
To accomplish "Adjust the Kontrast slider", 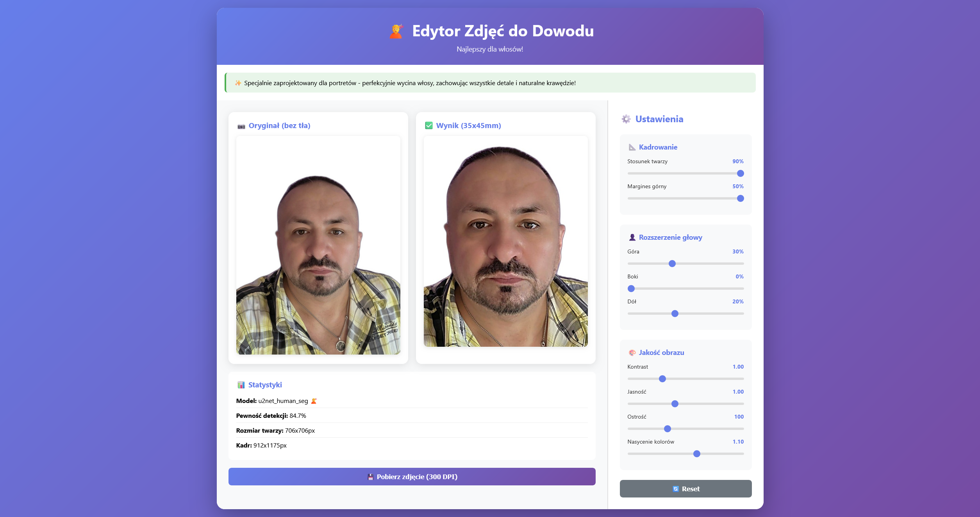I will (x=662, y=379).
